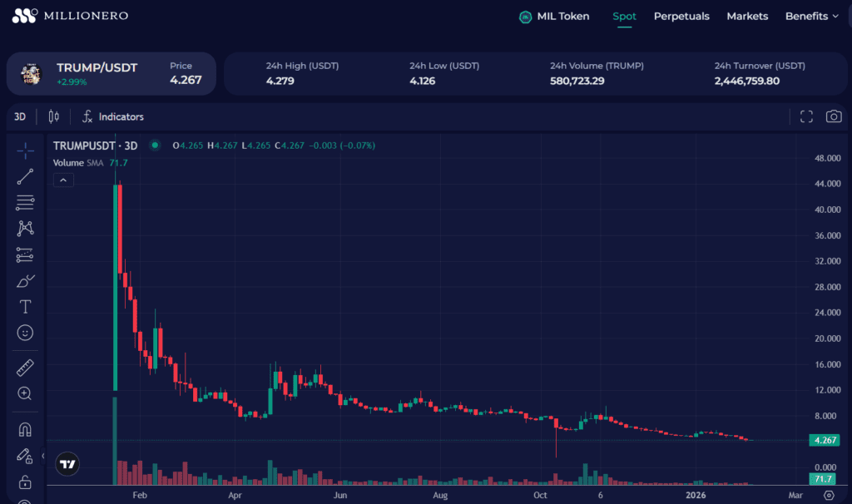Pick the ruler measure tool

click(25, 367)
